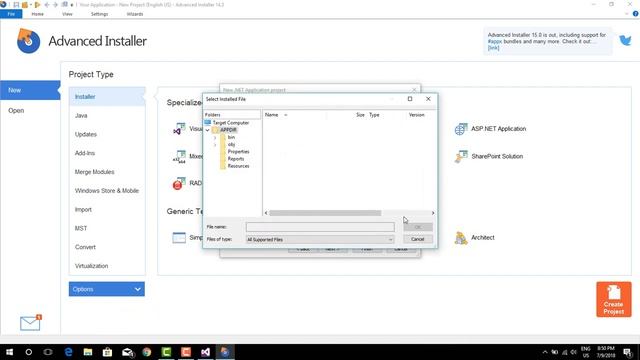Click the horizontal scrollbar in file list
The height and width of the screenshot is (360, 640).
[325, 213]
